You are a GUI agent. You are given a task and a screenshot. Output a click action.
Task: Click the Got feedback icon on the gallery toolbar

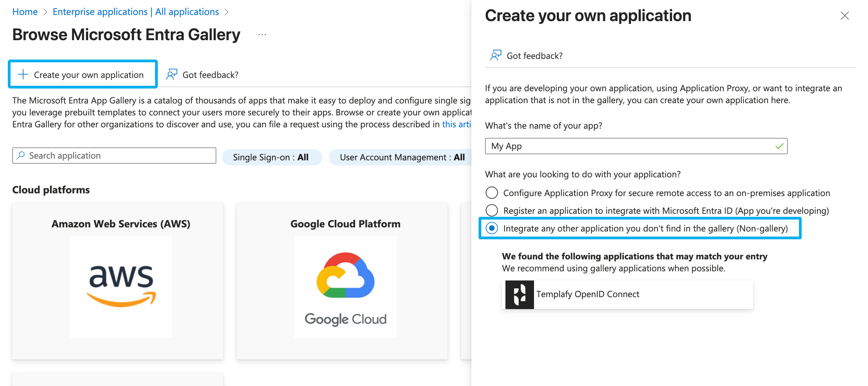pyautogui.click(x=172, y=74)
